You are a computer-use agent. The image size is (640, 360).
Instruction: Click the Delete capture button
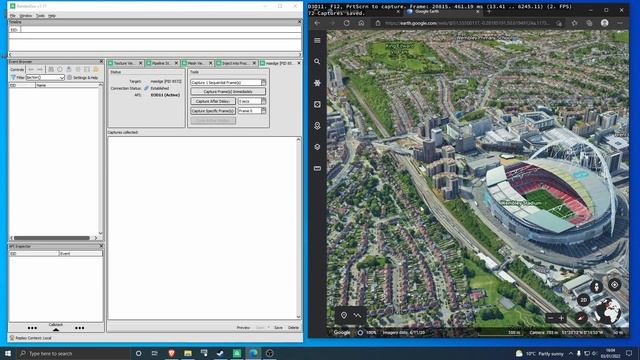(x=293, y=328)
